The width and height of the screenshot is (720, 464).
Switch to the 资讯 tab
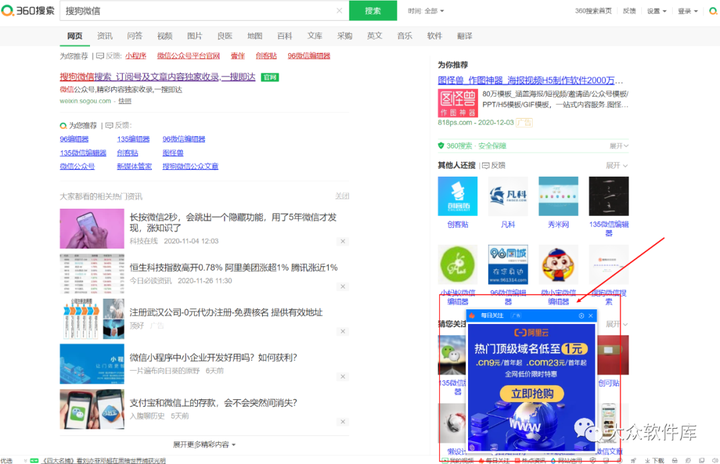click(x=105, y=36)
